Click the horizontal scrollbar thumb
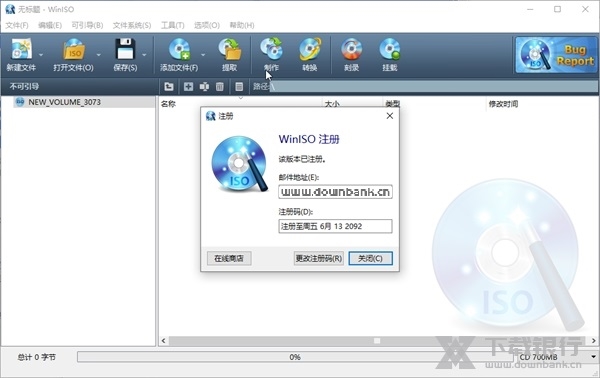600x378 pixels. (x=377, y=341)
